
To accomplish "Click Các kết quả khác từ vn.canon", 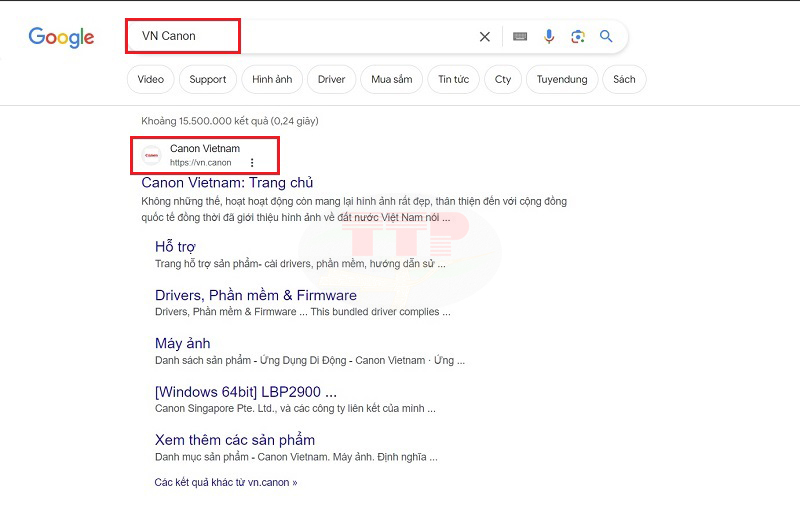I will coord(226,482).
